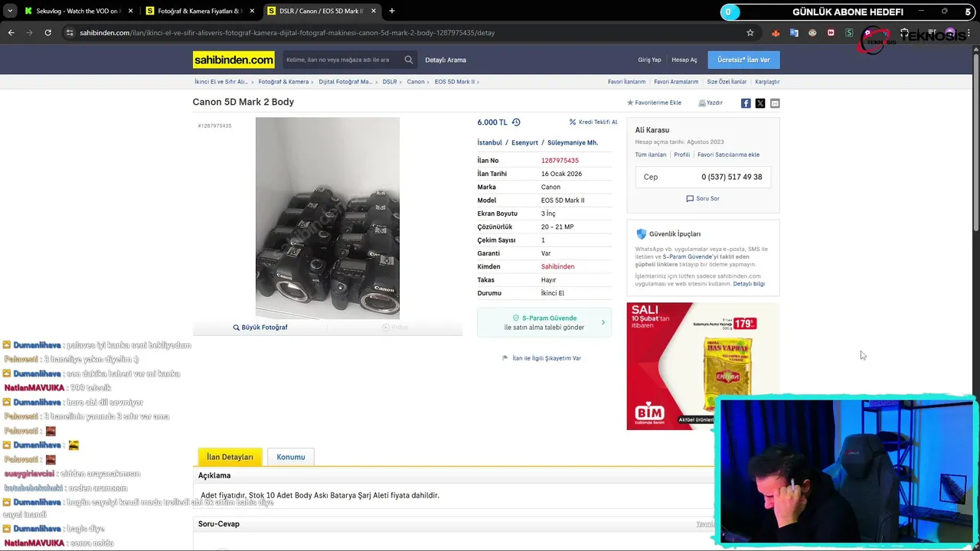
Task: Share listing on Facebook icon
Action: point(746,103)
